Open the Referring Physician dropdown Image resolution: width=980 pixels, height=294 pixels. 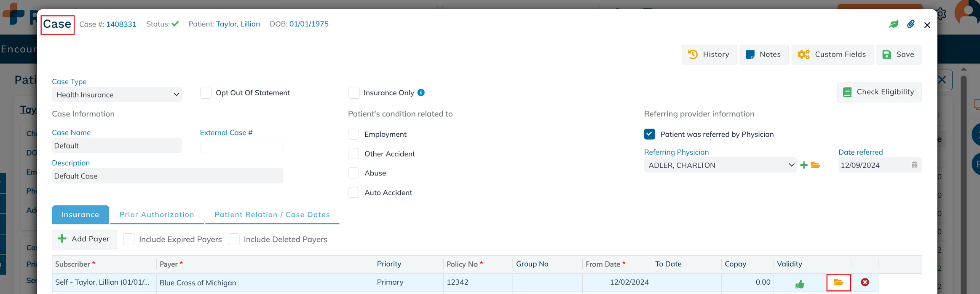pos(720,165)
